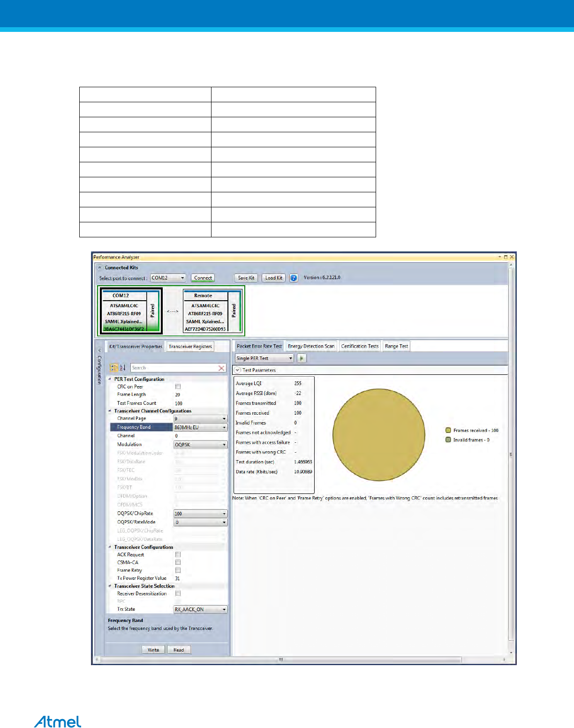The width and height of the screenshot is (574, 728).
Task: Enable the ACK Request checkbox
Action: [178, 554]
